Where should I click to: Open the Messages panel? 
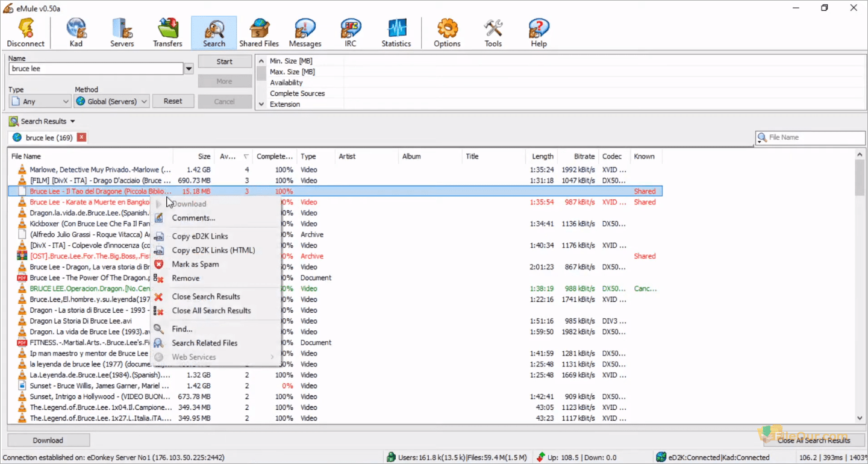coord(305,33)
